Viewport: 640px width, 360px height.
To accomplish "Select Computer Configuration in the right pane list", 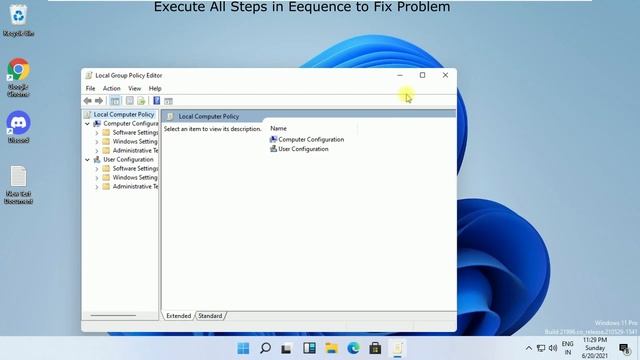I will click(311, 139).
